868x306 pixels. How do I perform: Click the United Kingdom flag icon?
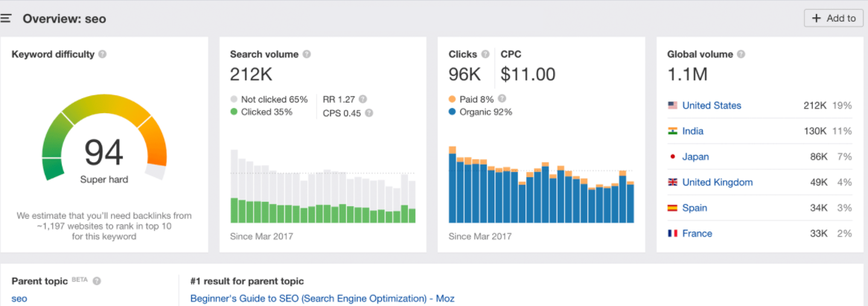click(x=673, y=182)
